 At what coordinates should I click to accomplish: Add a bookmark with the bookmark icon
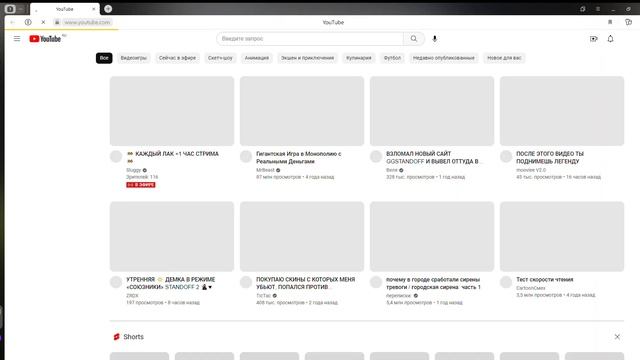pyautogui.click(x=610, y=22)
